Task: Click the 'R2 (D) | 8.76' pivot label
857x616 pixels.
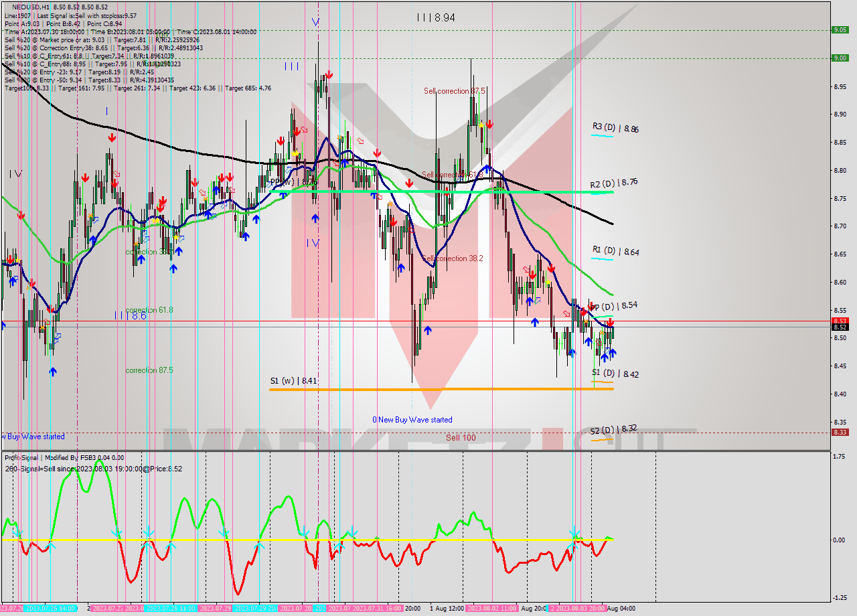Action: tap(614, 183)
